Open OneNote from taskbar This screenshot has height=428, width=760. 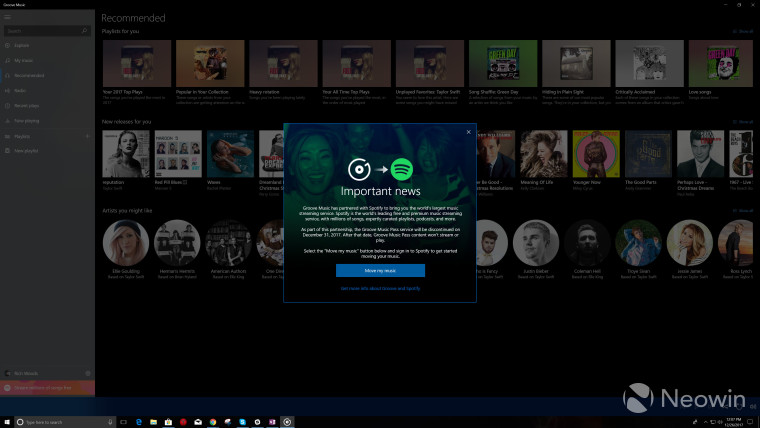pos(272,422)
